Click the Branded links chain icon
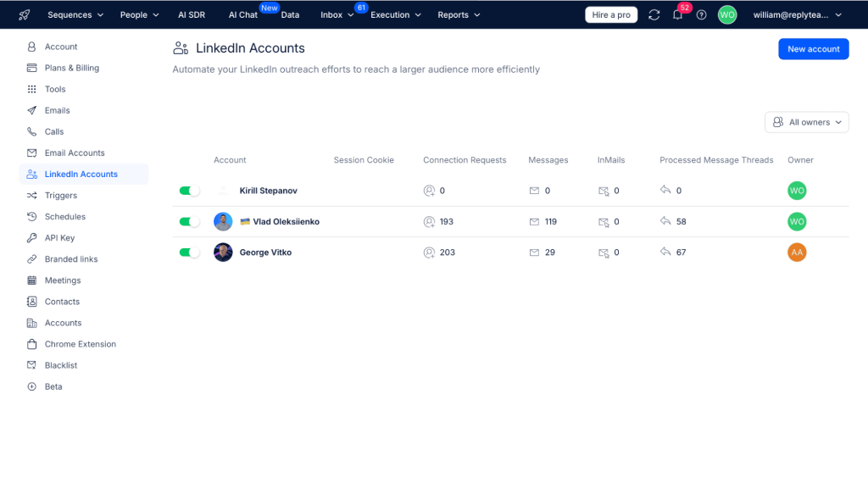This screenshot has height=483, width=868. click(x=31, y=259)
